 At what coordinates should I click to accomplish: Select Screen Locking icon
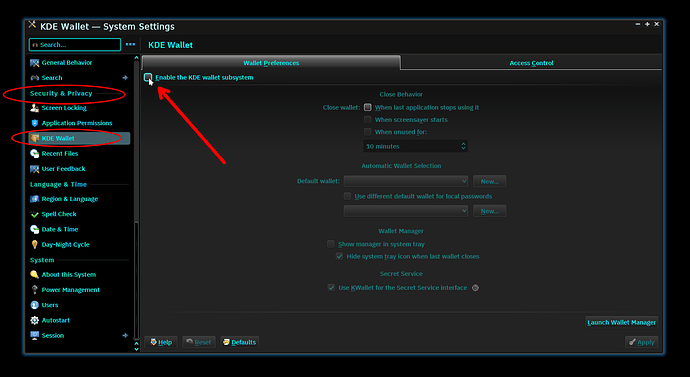pos(34,108)
